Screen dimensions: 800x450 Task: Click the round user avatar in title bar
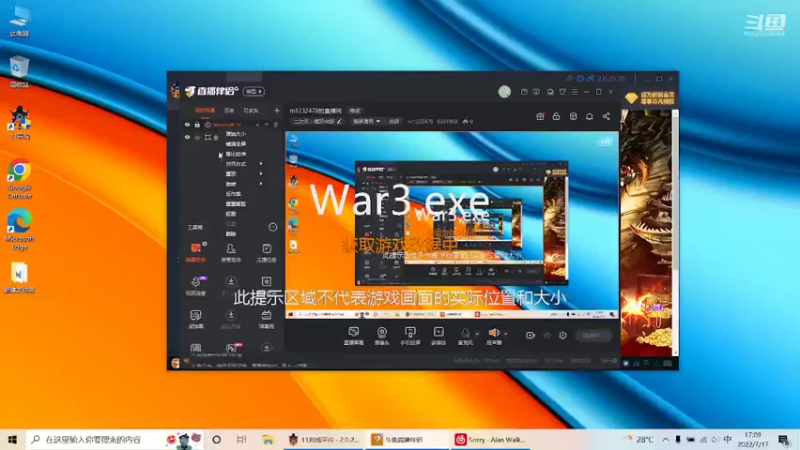tap(504, 91)
